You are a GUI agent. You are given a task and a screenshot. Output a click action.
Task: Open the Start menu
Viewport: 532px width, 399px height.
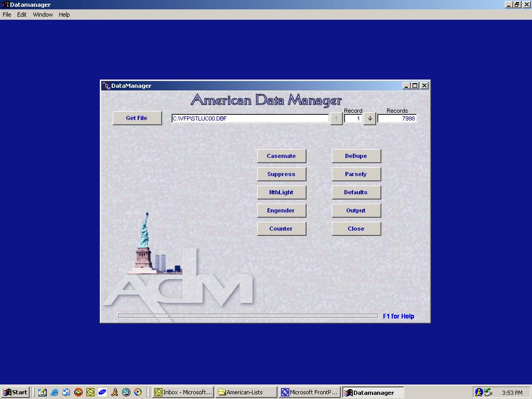(x=15, y=392)
